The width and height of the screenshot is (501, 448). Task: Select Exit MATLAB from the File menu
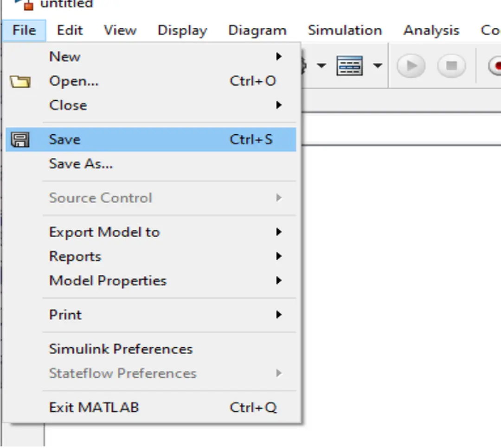click(x=93, y=407)
